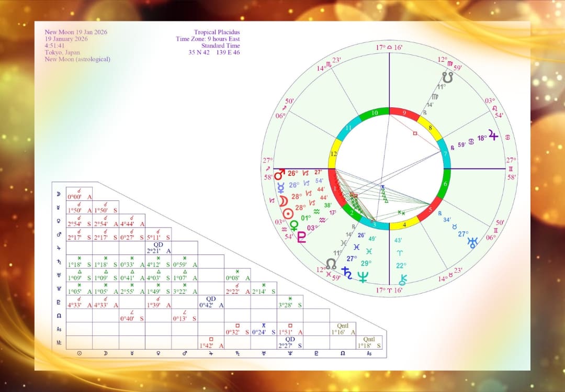Image resolution: width=565 pixels, height=392 pixels.
Task: Select the purple Jupiter glyph in the chart
Action: click(493, 137)
